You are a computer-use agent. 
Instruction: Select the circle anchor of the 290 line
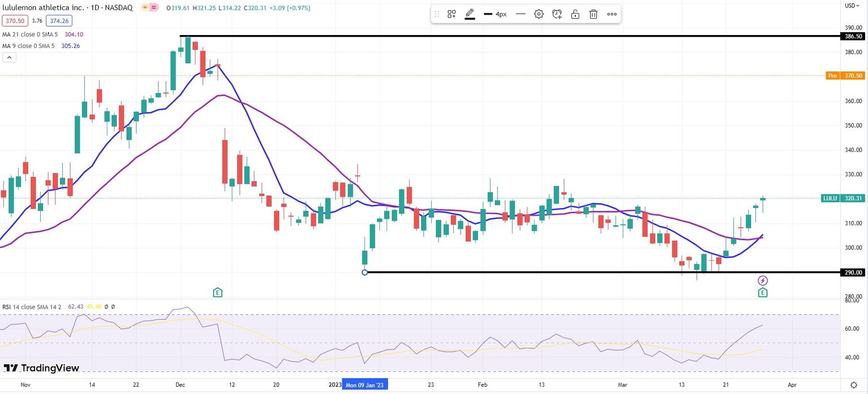[364, 272]
